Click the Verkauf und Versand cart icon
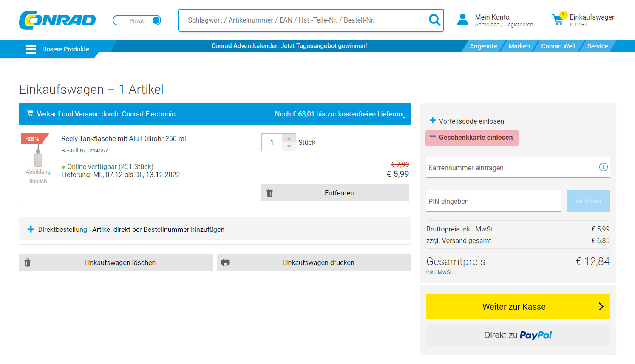 pyautogui.click(x=30, y=113)
